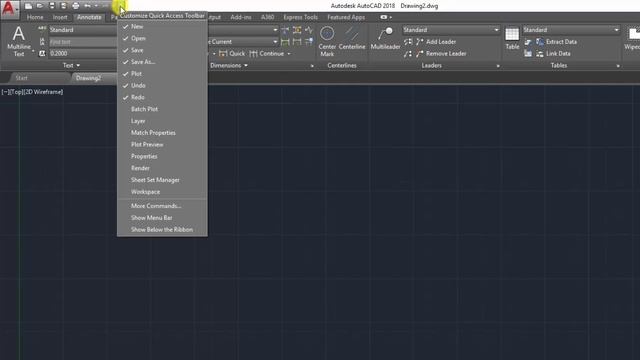Toggle Redo off in the customize menu
Screen dimensions: 640x360
point(162,98)
